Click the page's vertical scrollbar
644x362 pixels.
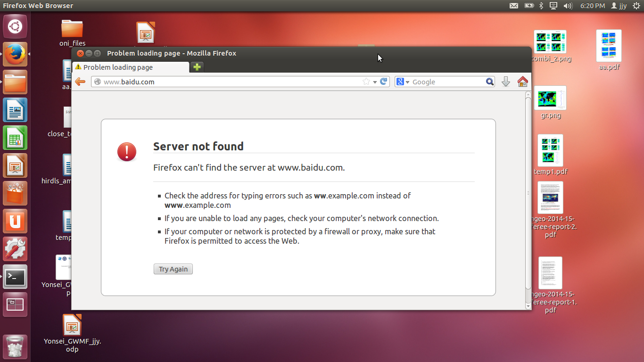[x=528, y=193]
